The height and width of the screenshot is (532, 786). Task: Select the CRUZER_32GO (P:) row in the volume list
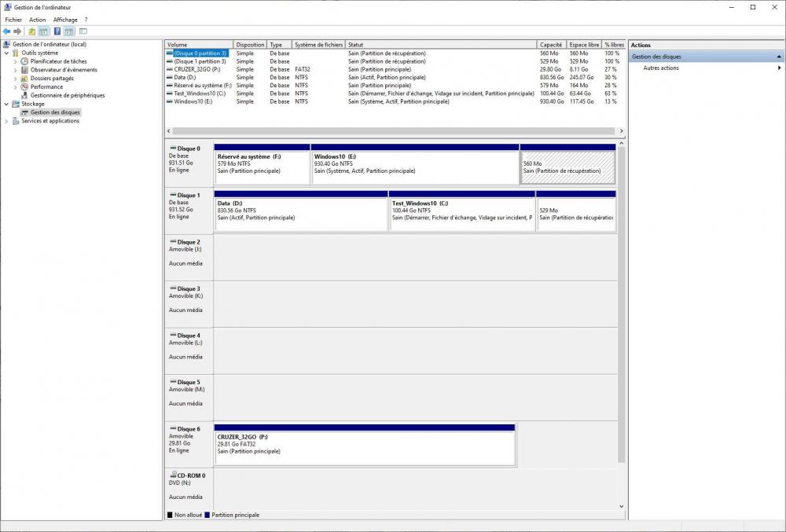click(x=199, y=69)
